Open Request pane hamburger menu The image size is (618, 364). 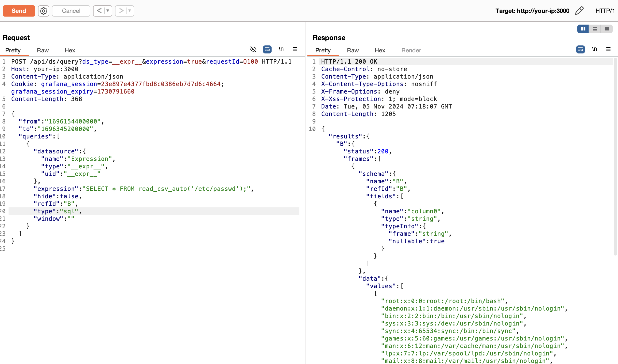tap(295, 49)
